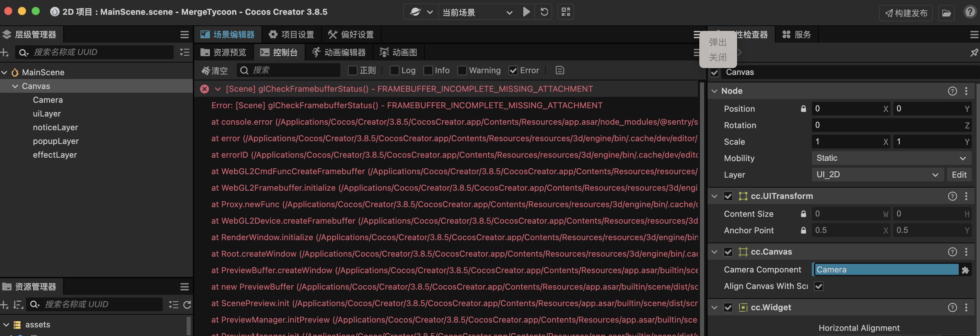Change asset sort order
The height and width of the screenshot is (336, 980).
tap(18, 304)
